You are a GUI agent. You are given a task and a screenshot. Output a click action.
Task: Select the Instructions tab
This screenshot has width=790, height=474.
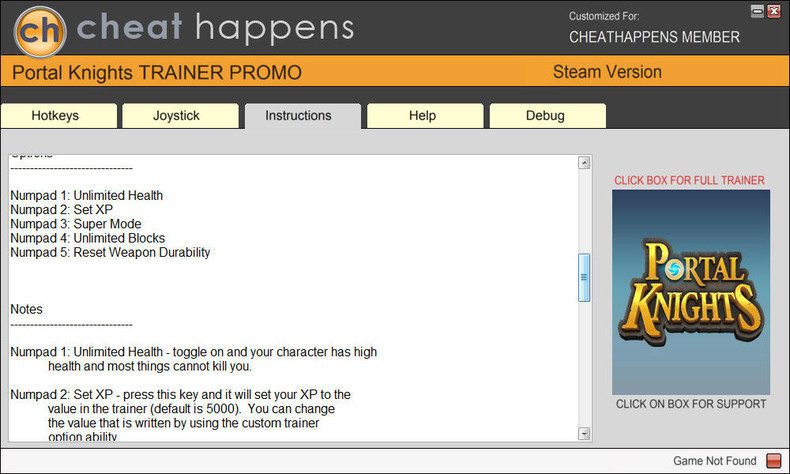coord(303,116)
